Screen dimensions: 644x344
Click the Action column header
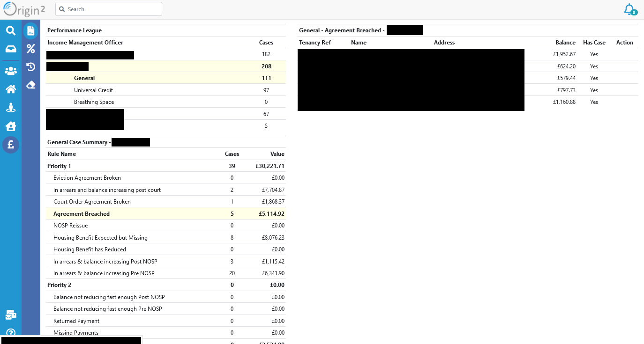click(625, 43)
